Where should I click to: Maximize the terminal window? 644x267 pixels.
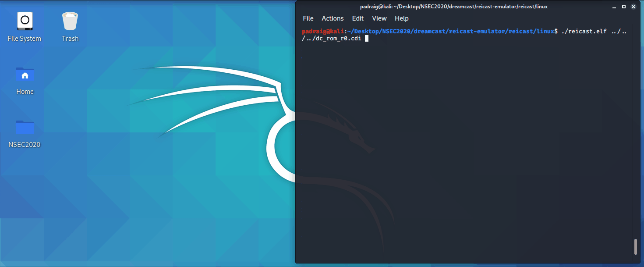pos(624,7)
